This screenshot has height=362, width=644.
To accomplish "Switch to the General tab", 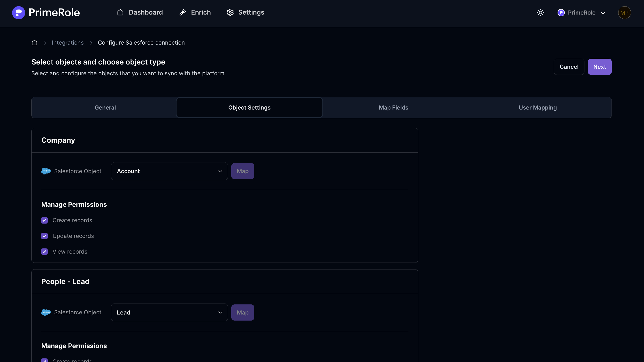I will pyautogui.click(x=105, y=108).
